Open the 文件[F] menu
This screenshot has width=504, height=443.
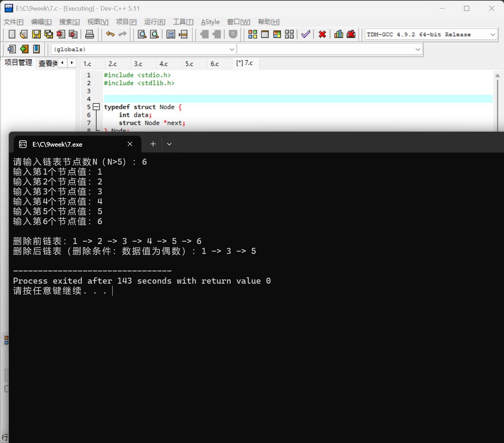click(13, 22)
